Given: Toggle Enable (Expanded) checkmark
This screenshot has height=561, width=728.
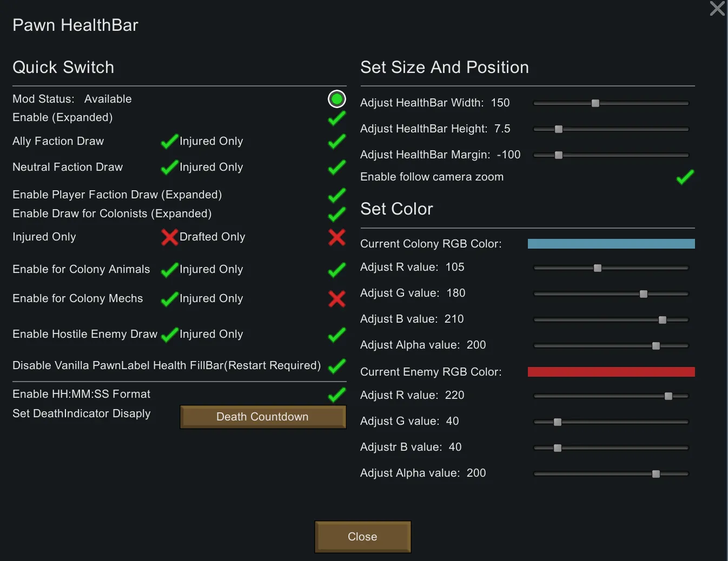Looking at the screenshot, I should click(336, 118).
